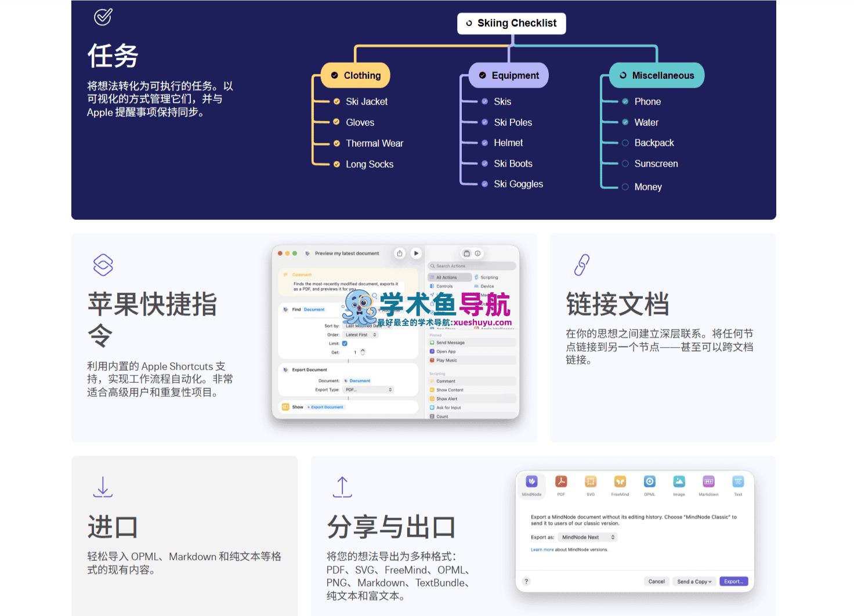
Task: Click the Show Alert action icon
Action: [x=432, y=399]
